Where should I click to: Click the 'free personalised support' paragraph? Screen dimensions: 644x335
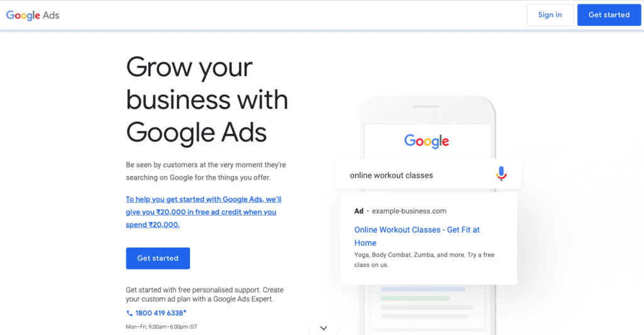coord(204,294)
